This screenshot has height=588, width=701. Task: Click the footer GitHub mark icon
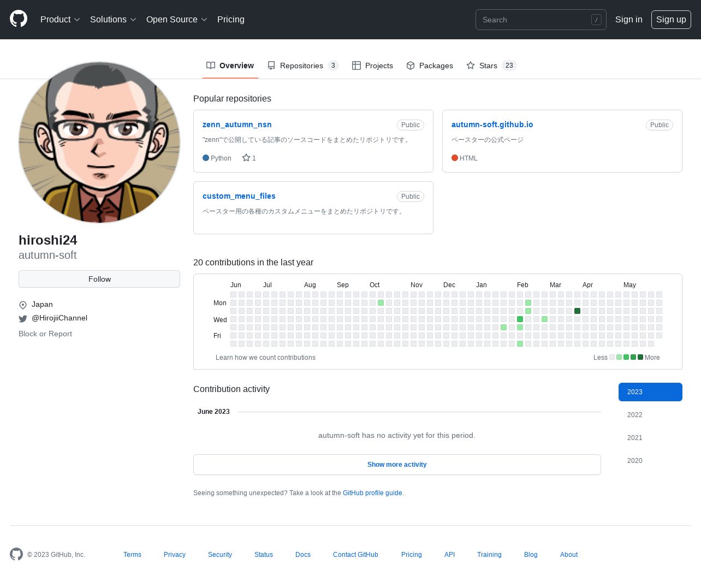pos(16,554)
